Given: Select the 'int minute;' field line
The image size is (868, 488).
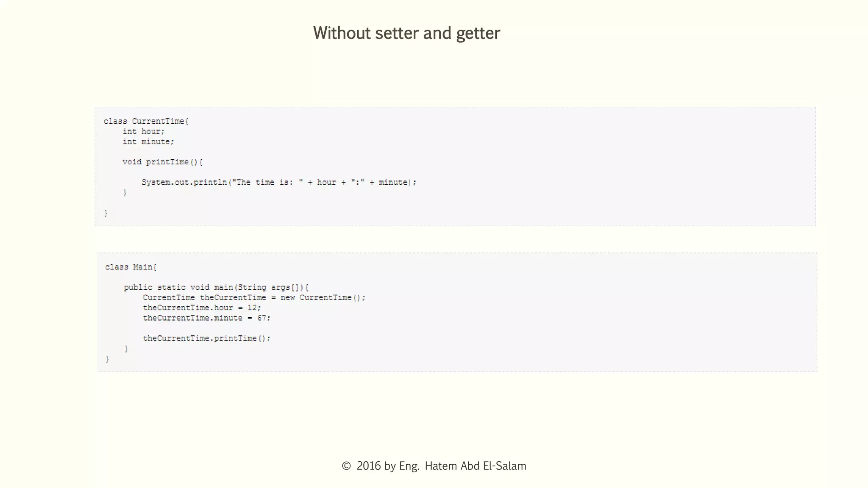Looking at the screenshot, I should [148, 141].
